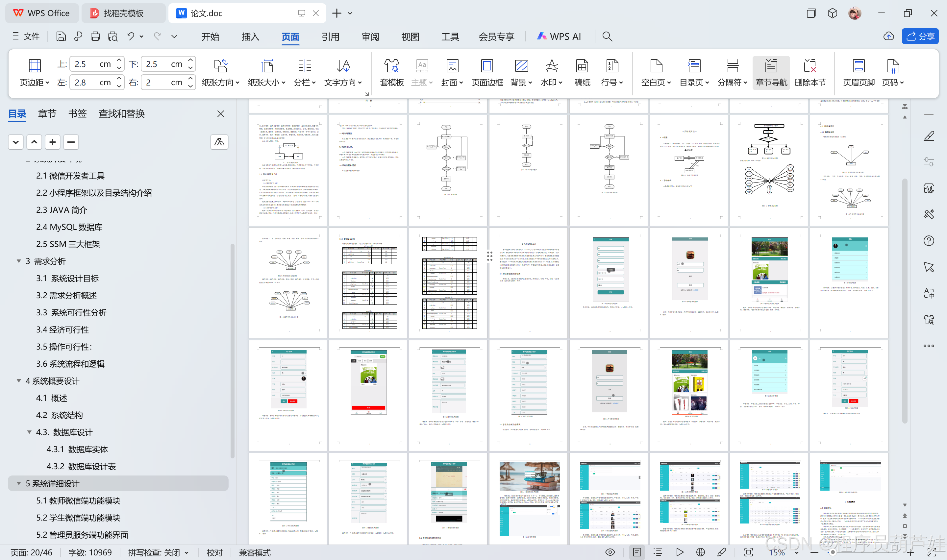Screen dimensions: 947x560
Task: Open the 章节 tab in navigation pane
Action: click(x=47, y=113)
